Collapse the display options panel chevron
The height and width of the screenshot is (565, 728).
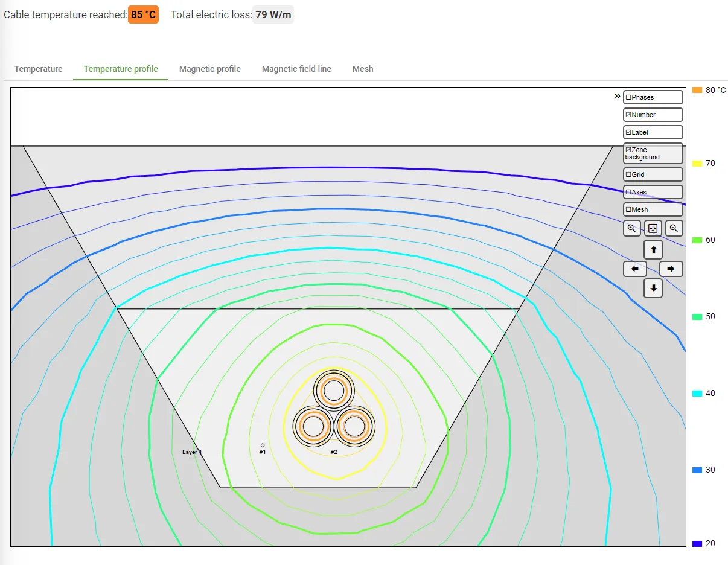coord(617,96)
